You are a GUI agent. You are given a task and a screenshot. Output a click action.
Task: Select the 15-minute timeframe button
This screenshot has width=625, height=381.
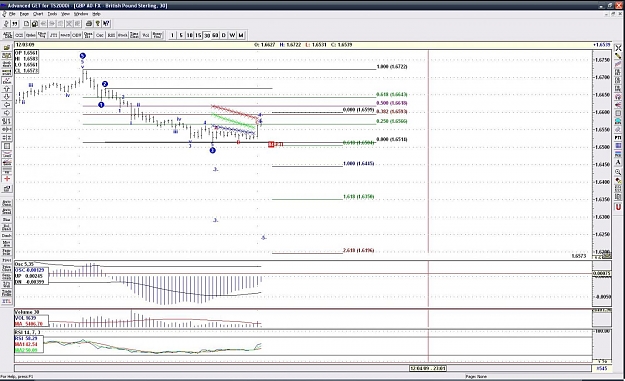click(198, 35)
